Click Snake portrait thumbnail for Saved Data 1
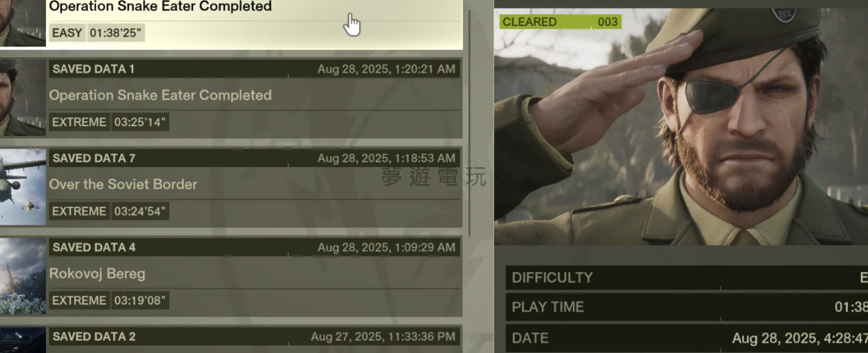Image resolution: width=868 pixels, height=353 pixels. click(23, 99)
